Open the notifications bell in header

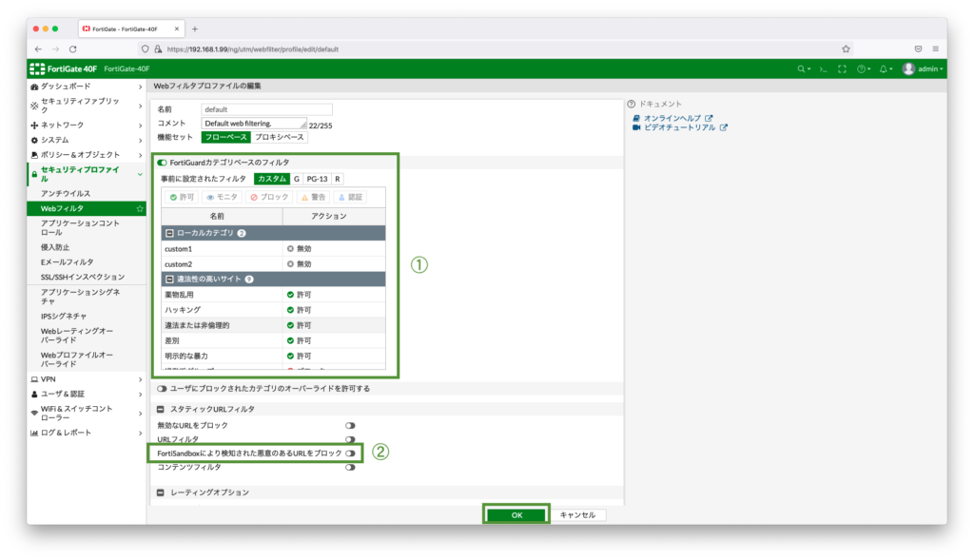[x=885, y=68]
